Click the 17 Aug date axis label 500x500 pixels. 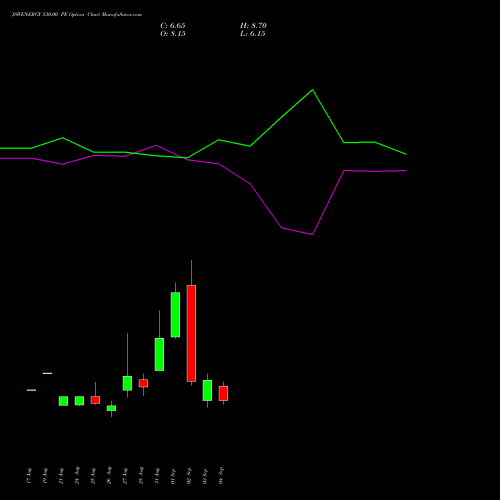29,476
